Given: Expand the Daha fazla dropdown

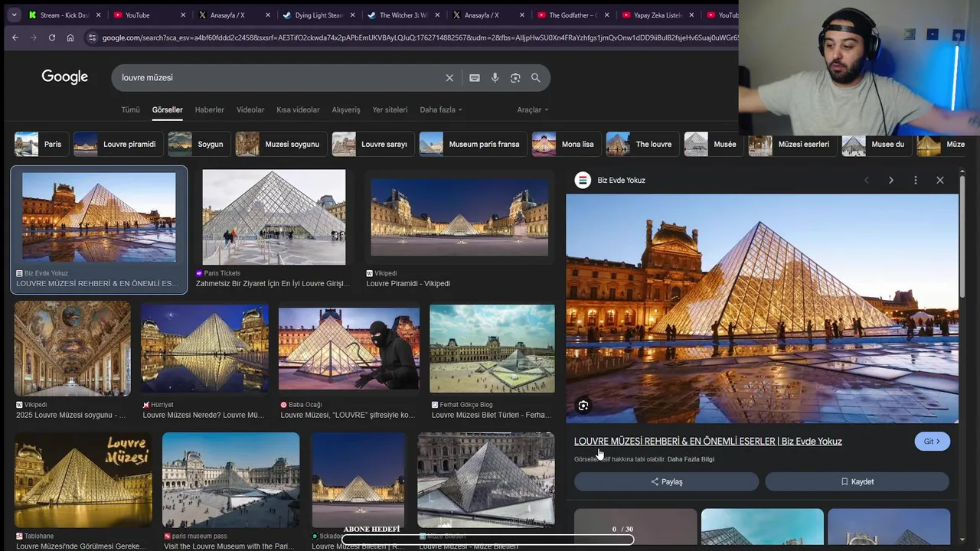Looking at the screenshot, I should [441, 109].
